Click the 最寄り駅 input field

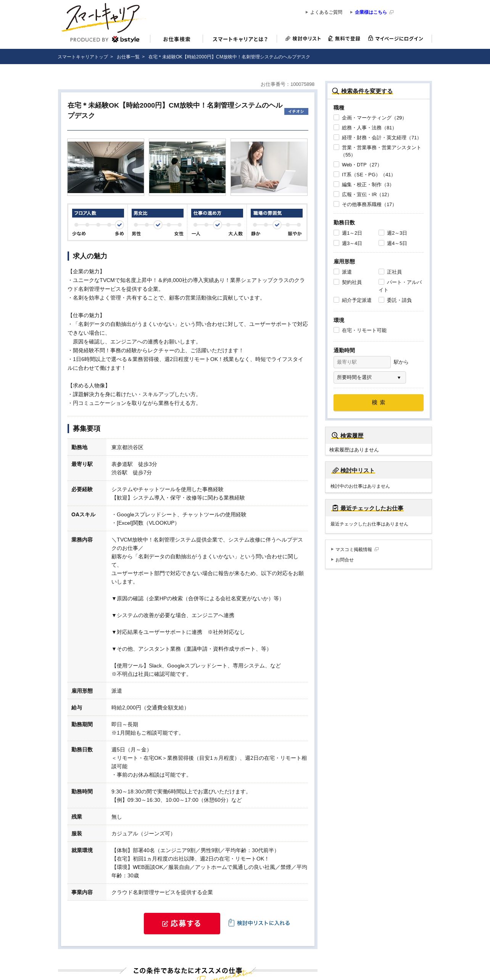[x=362, y=362]
